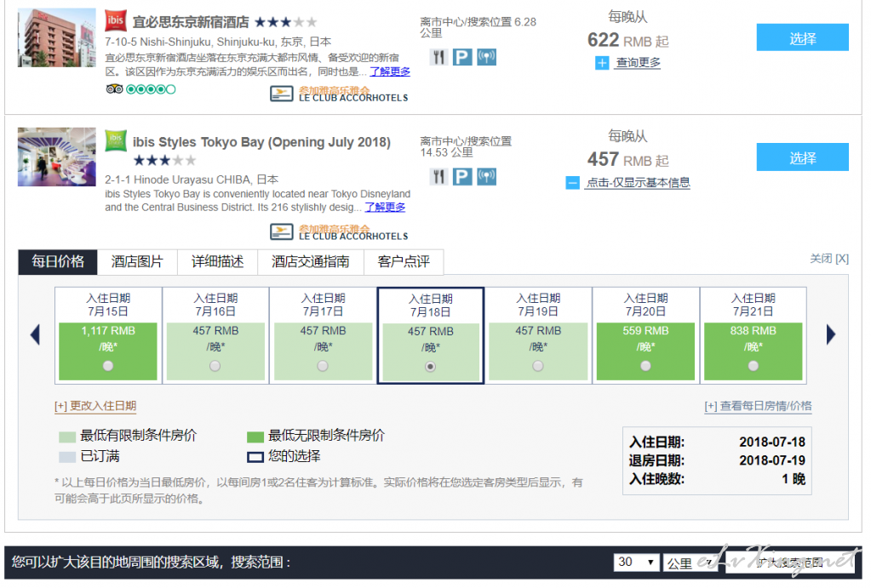
Task: Select July 18 check-in radio button
Action: (431, 367)
